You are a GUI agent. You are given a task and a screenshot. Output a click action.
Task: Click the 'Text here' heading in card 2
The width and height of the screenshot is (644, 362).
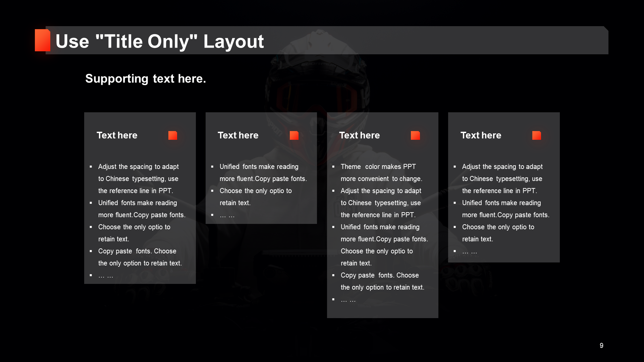(238, 135)
